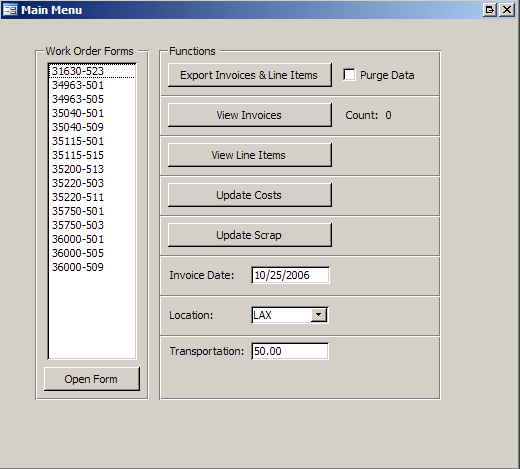Select work order 35115-515
Screen dimensions: 520x469
pyautogui.click(x=92, y=155)
